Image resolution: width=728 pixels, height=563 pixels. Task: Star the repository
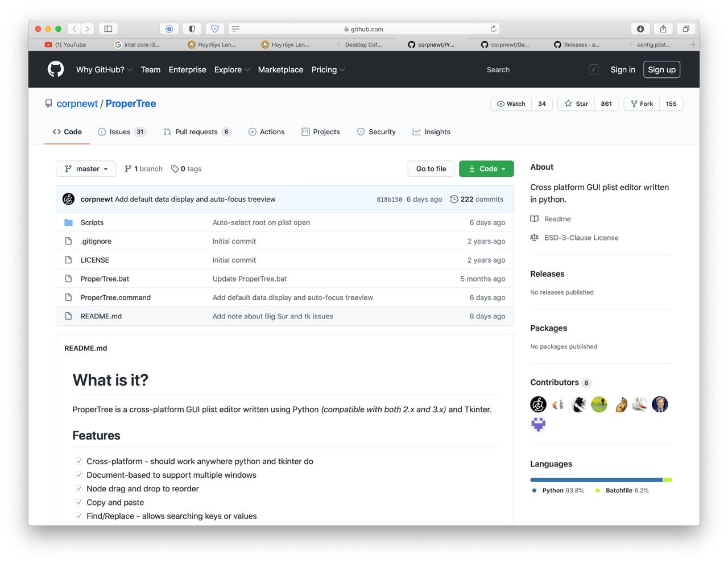click(x=576, y=104)
